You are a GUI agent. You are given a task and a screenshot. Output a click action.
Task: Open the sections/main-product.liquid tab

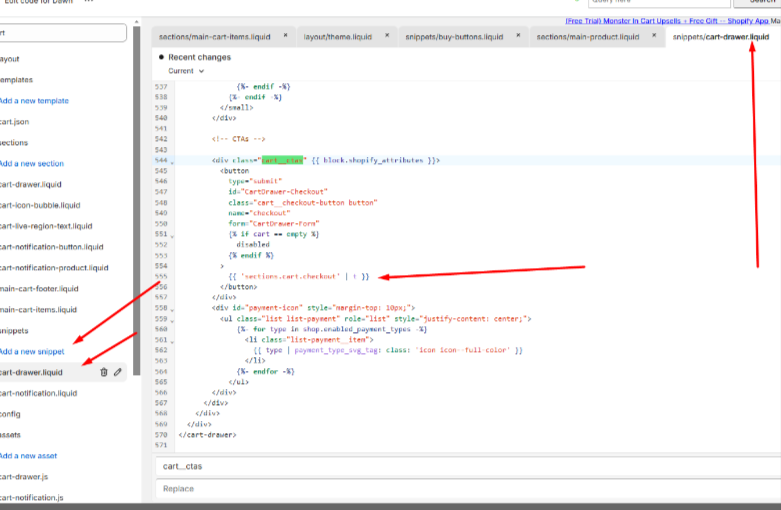click(588, 37)
